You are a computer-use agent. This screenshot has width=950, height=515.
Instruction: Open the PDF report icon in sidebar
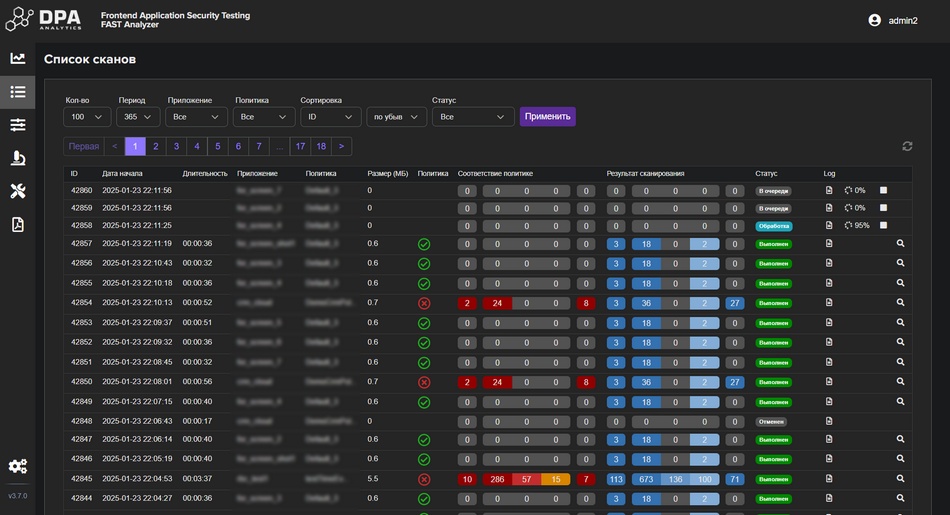point(17,224)
